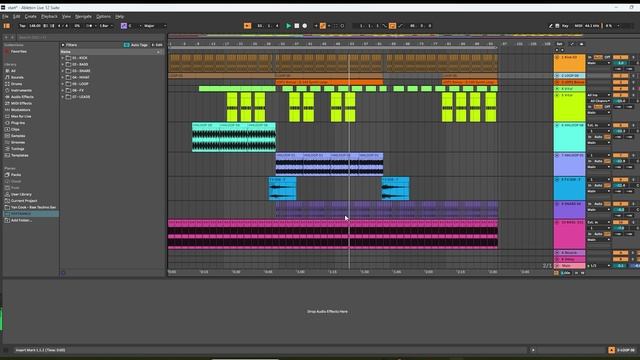Open the Edit menu
Screen dimensions: 640x360
[x=16, y=16]
